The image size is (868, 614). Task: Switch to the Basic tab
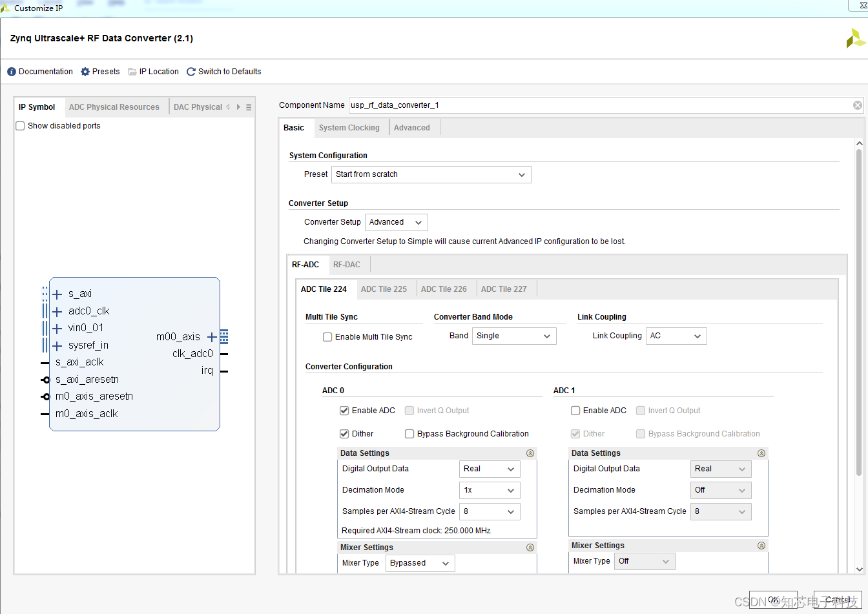[294, 128]
